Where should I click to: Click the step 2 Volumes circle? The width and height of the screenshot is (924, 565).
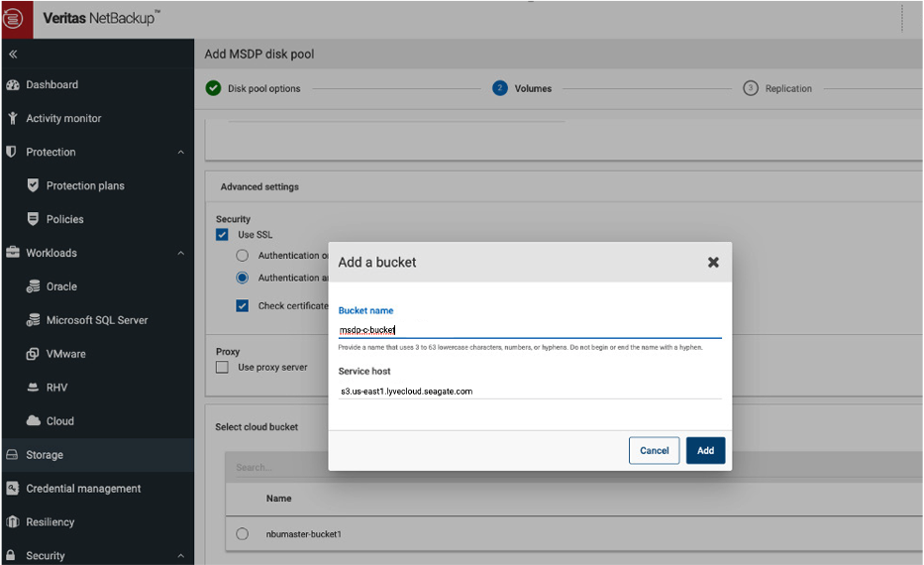(500, 88)
